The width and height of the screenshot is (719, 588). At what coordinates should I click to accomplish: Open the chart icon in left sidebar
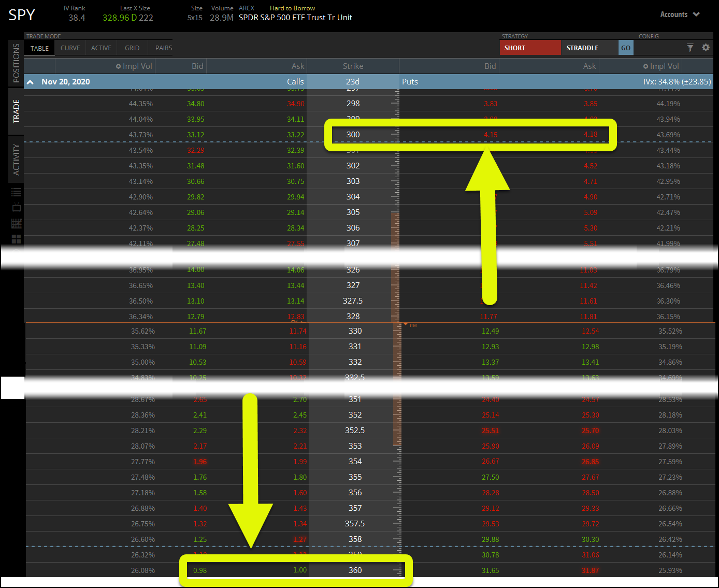[17, 223]
